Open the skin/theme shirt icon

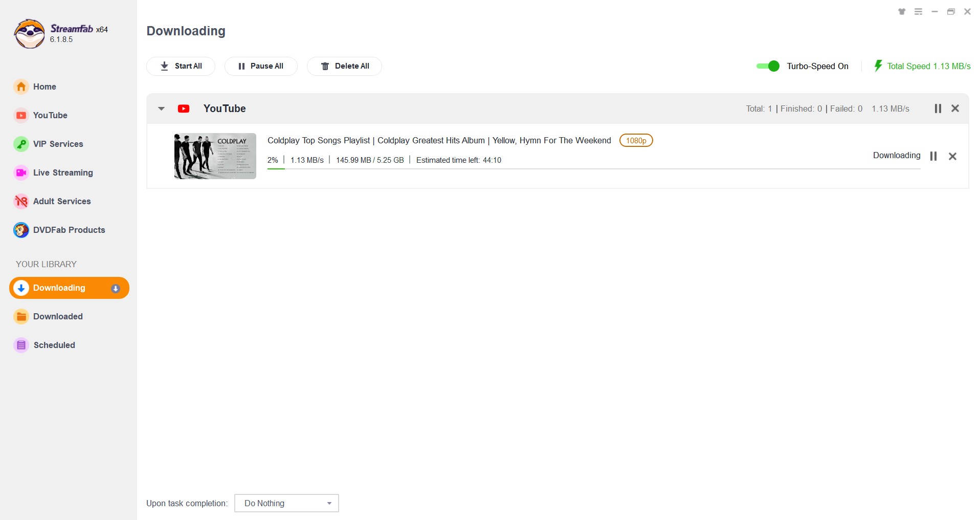(902, 12)
